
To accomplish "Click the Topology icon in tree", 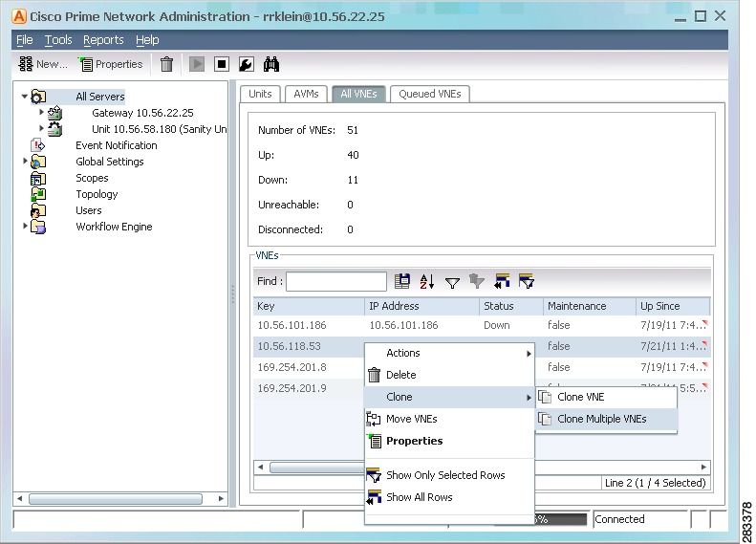I will click(38, 194).
